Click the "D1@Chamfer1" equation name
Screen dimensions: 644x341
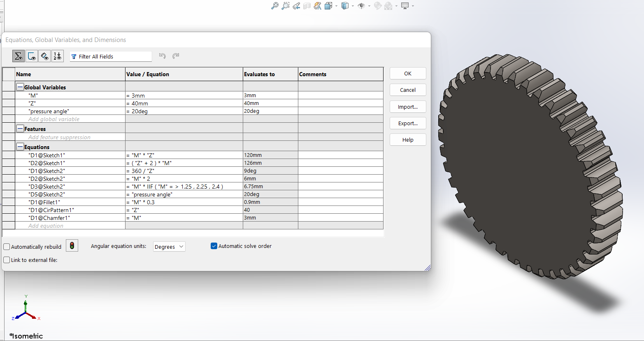click(49, 218)
